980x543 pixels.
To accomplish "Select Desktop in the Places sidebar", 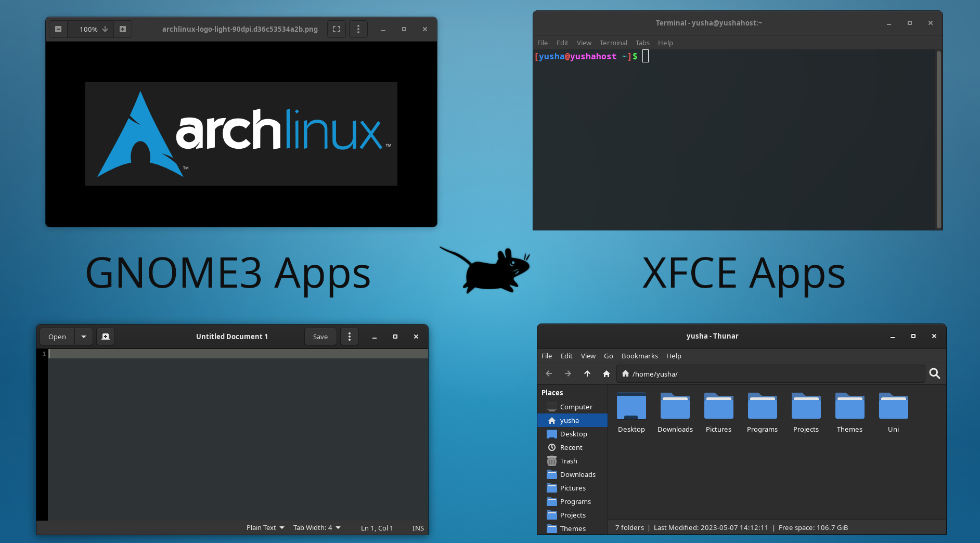I will [572, 434].
